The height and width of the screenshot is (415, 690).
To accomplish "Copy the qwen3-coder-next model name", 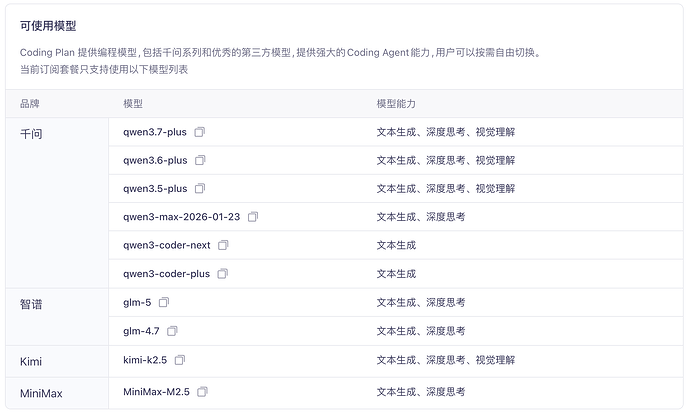I will click(x=224, y=245).
